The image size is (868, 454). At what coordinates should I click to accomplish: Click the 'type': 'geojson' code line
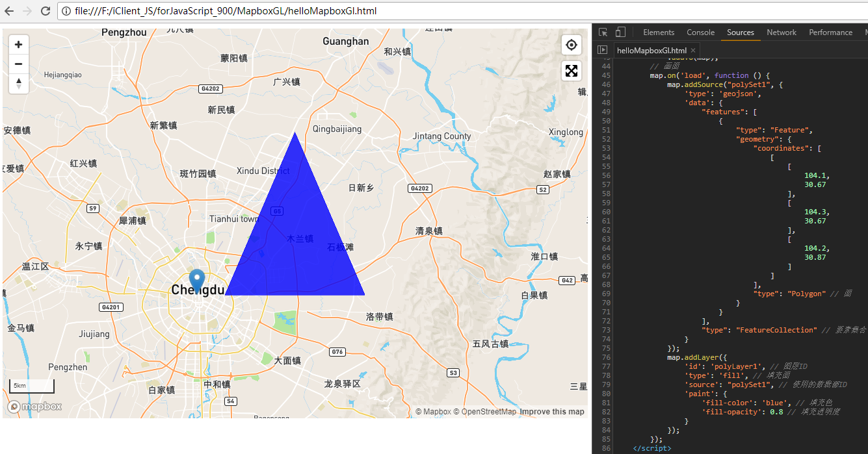pyautogui.click(x=722, y=94)
